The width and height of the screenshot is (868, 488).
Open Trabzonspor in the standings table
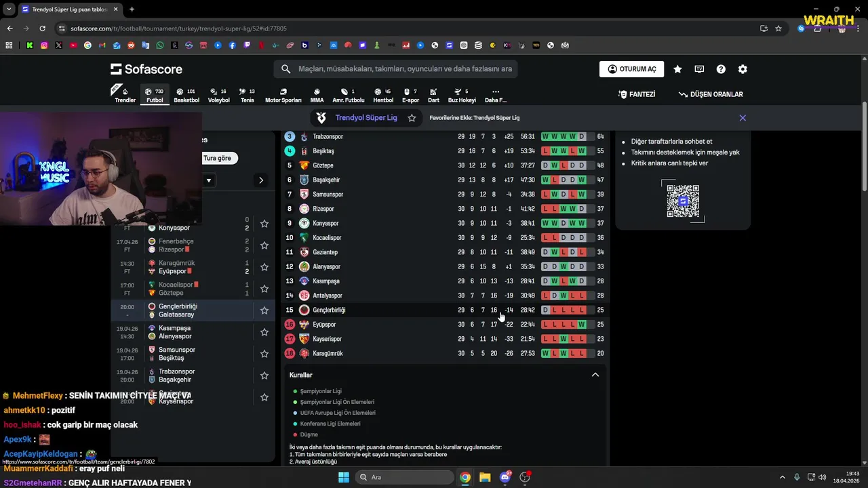tap(328, 137)
